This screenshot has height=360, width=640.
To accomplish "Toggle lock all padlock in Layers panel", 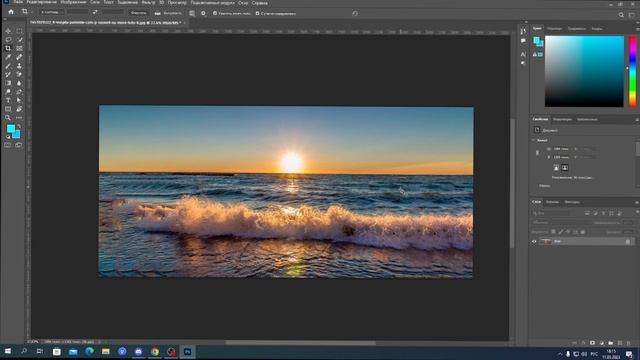I will [x=583, y=231].
